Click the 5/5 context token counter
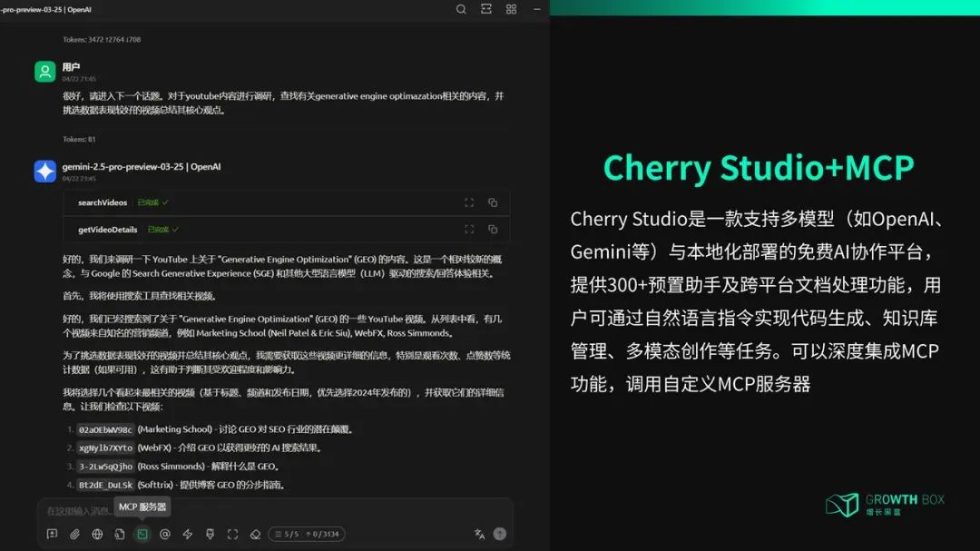 click(x=307, y=534)
